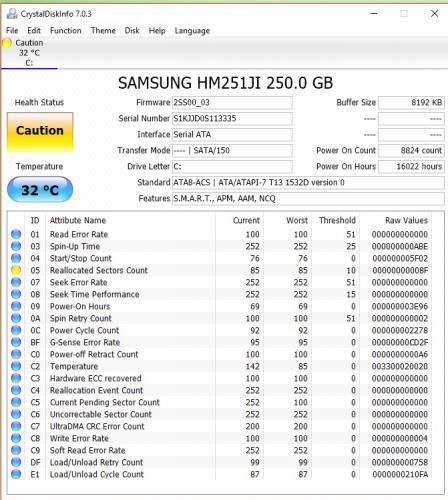This screenshot has height=500, width=448.
Task: Click the blue status icon for Write Error Rate
Action: click(x=16, y=438)
